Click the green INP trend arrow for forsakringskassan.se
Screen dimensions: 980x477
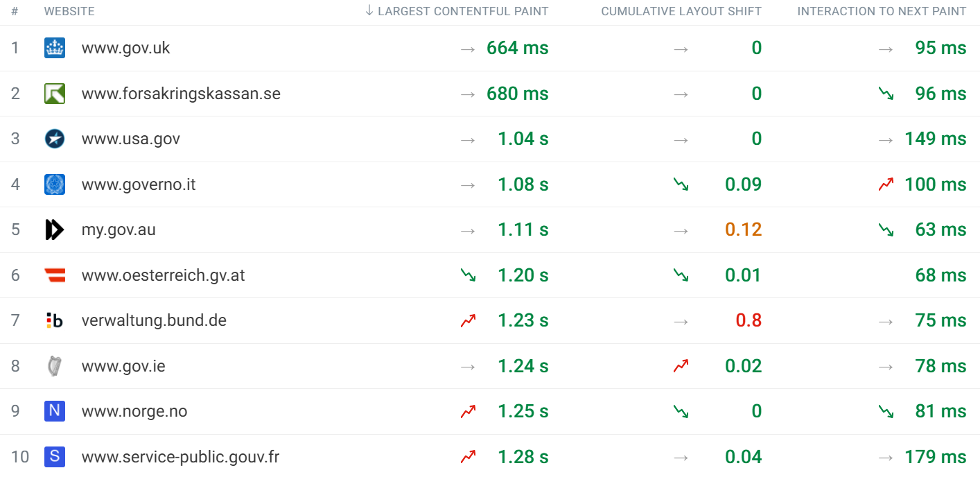(886, 94)
